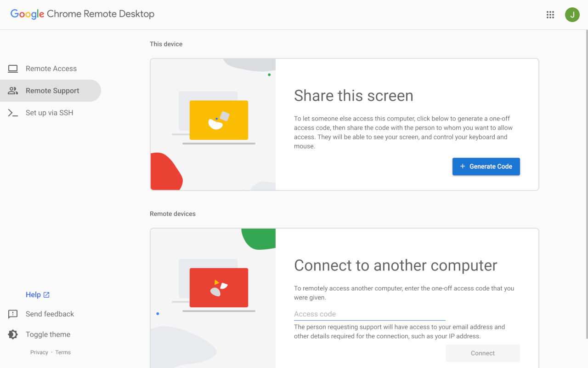Image resolution: width=588 pixels, height=368 pixels.
Task: Click the Remote Support people icon
Action: [x=13, y=91]
